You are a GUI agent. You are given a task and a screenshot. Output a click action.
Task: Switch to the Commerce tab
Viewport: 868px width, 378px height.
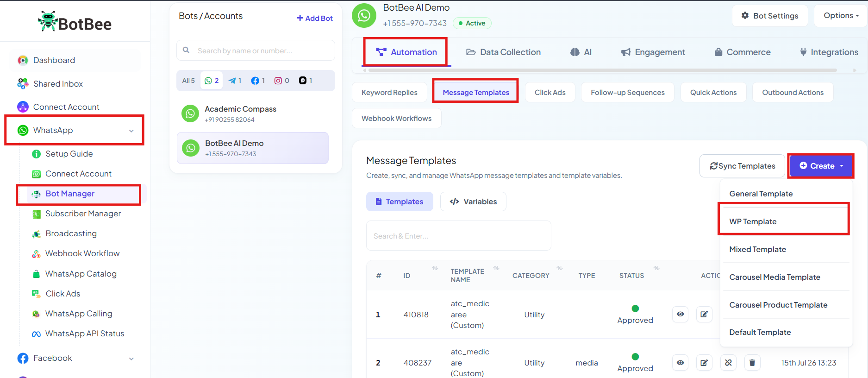742,52
